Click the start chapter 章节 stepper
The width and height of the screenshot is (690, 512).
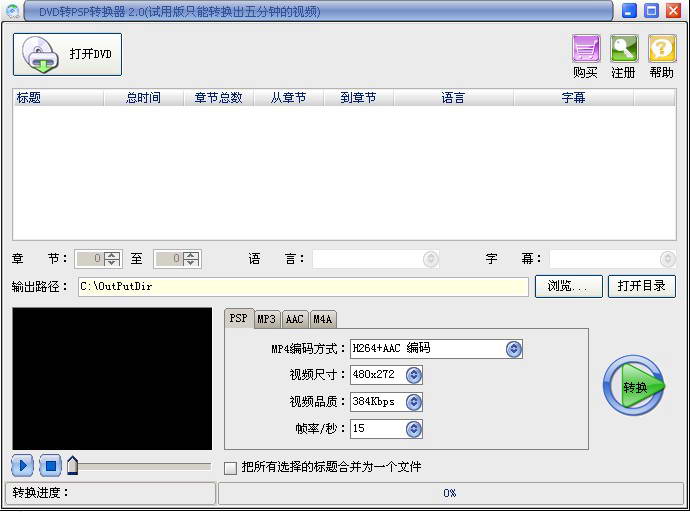pos(98,259)
